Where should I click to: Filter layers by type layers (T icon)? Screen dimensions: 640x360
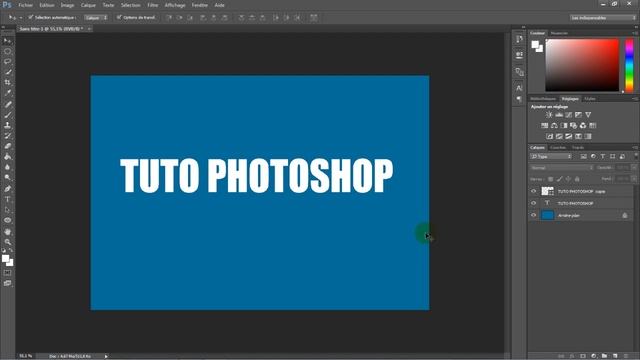(x=603, y=156)
